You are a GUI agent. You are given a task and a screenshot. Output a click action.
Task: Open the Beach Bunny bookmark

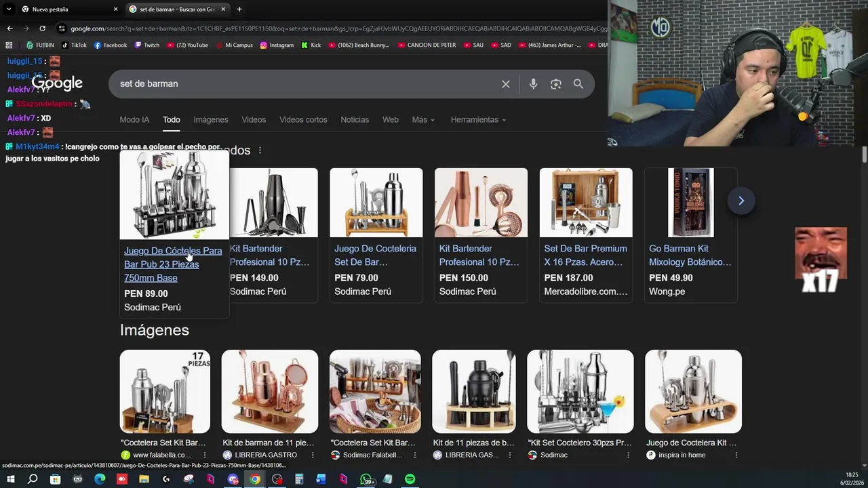[359, 45]
